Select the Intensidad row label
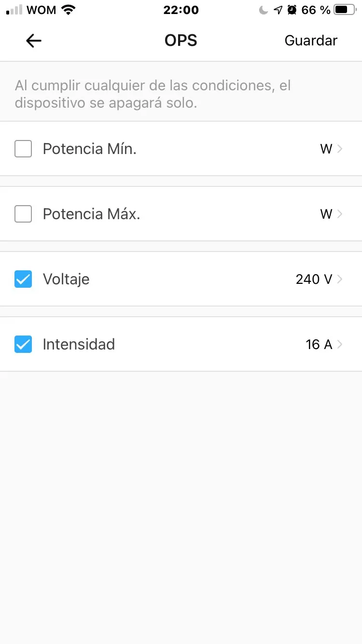The image size is (362, 644). 79,344
